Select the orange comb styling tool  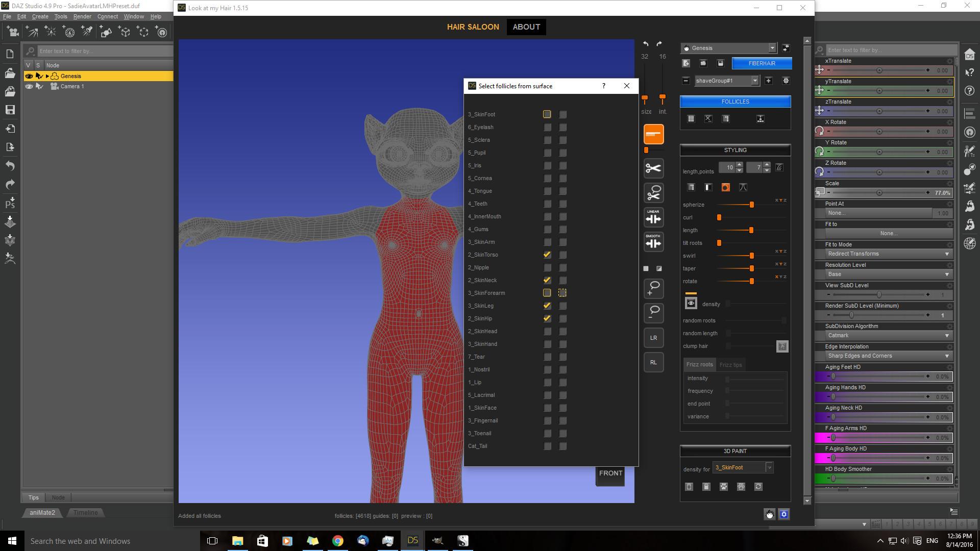coord(653,135)
